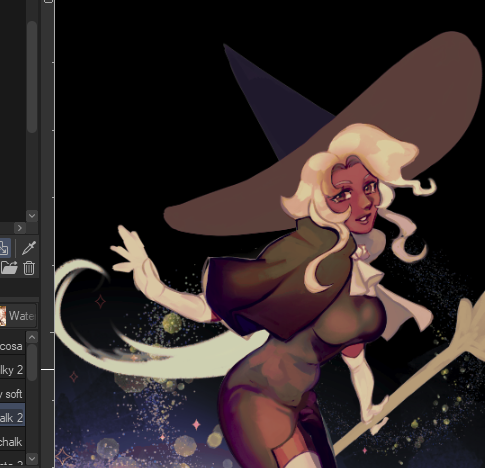
Task: Click the brush list scrollbar thumb
Action: pos(32,362)
